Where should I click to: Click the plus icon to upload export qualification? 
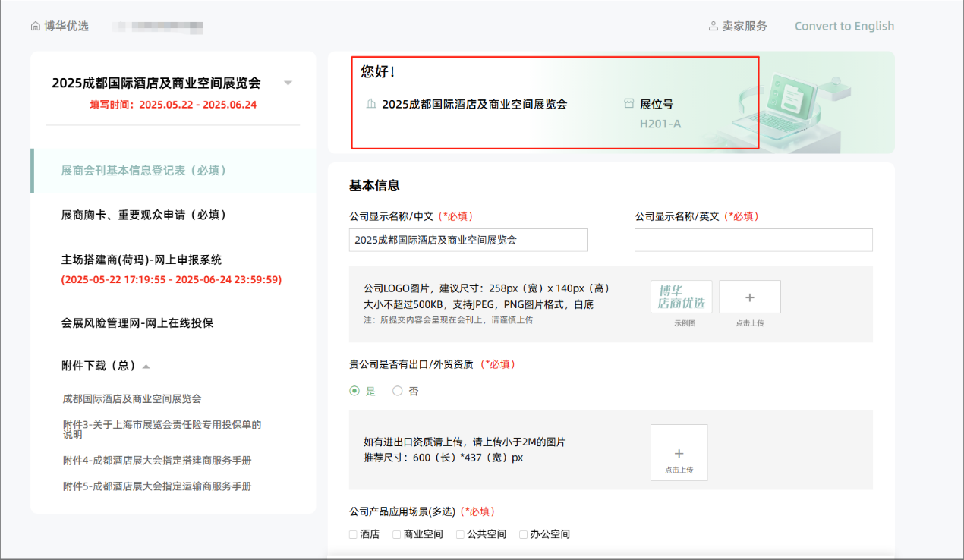pos(679,453)
